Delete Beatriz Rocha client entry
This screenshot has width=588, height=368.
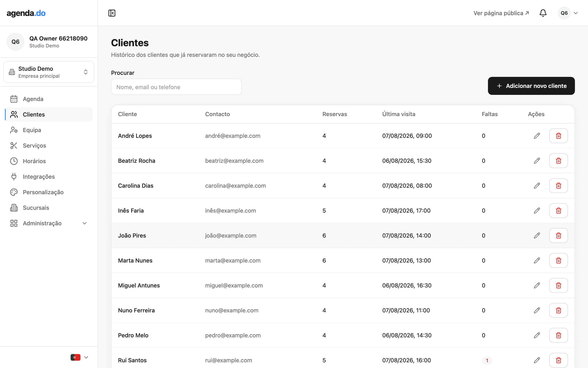tap(558, 161)
